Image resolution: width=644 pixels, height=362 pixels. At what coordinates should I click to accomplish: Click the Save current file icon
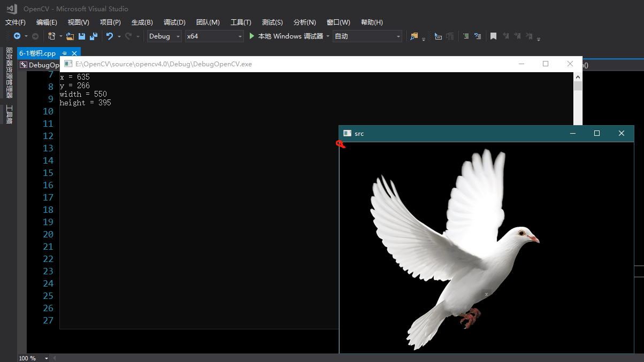(82, 36)
